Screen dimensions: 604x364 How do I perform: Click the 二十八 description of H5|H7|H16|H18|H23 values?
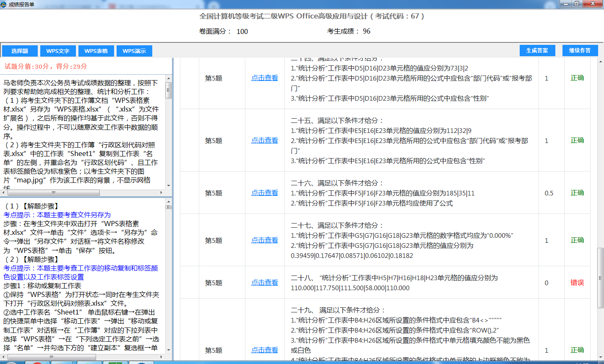(x=394, y=283)
